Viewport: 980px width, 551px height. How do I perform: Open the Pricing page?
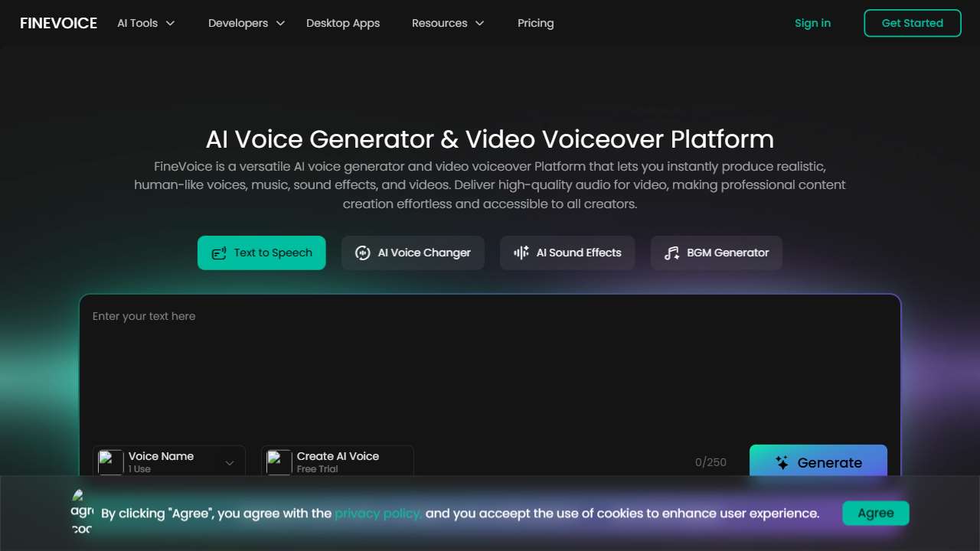(x=535, y=23)
